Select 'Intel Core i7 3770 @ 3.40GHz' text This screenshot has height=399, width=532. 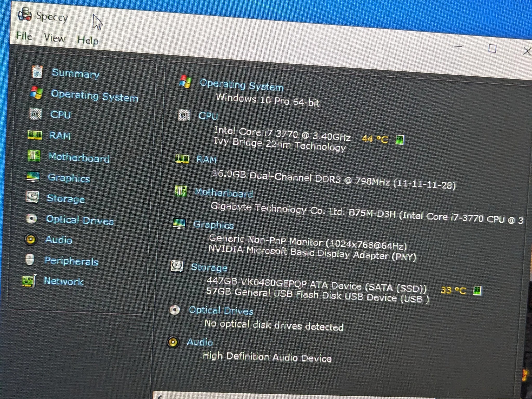tap(282, 134)
